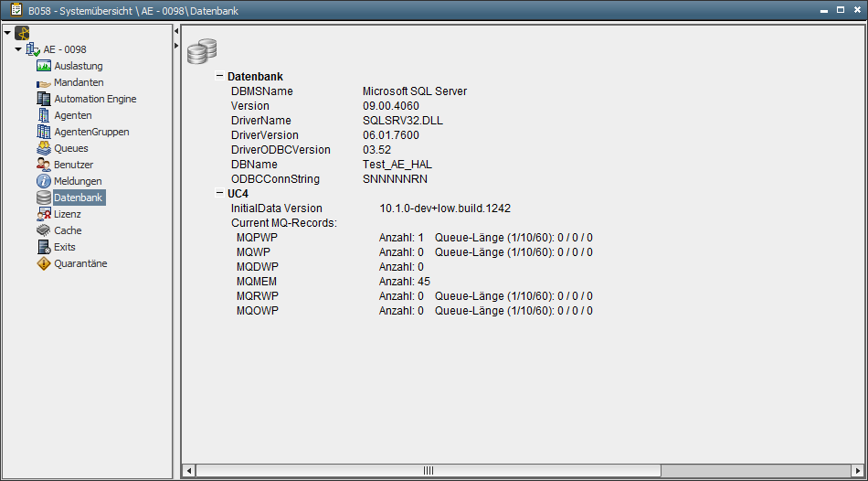Expand the left pane with splitter right arrow
Image resolution: width=868 pixels, height=481 pixels.
click(176, 44)
